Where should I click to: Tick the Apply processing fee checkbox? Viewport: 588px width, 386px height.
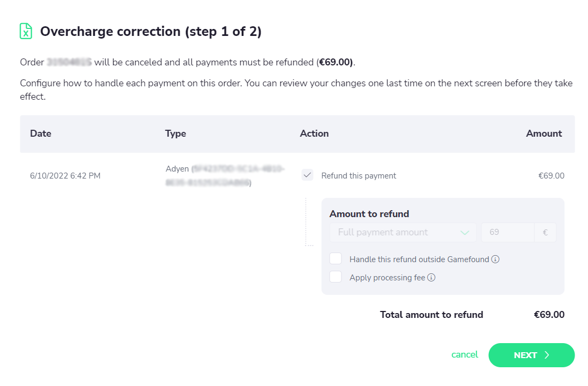click(336, 277)
